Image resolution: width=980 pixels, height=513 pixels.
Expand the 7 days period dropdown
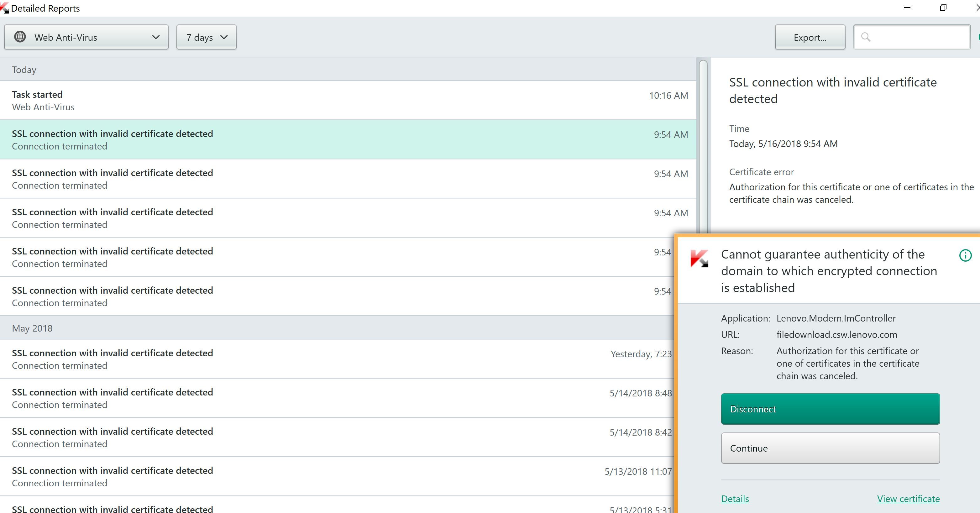pos(206,37)
